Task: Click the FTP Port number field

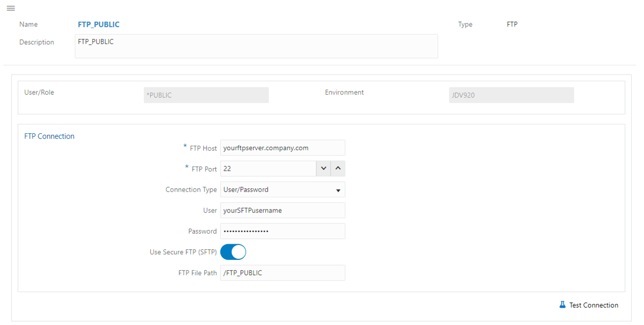Action: pos(268,169)
